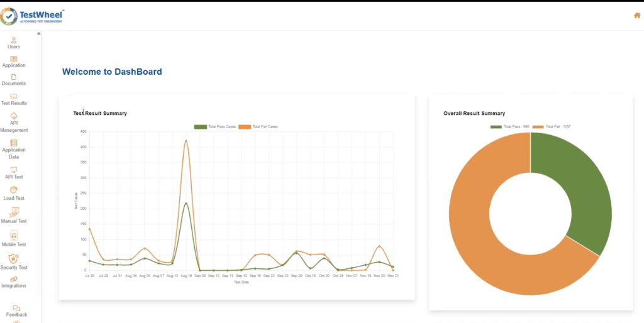
Task: Go home via the house icon
Action: click(637, 16)
